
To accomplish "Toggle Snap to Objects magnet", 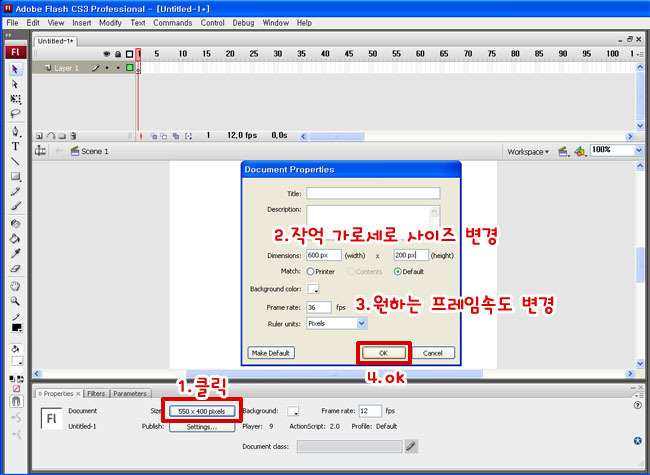I will coord(16,401).
